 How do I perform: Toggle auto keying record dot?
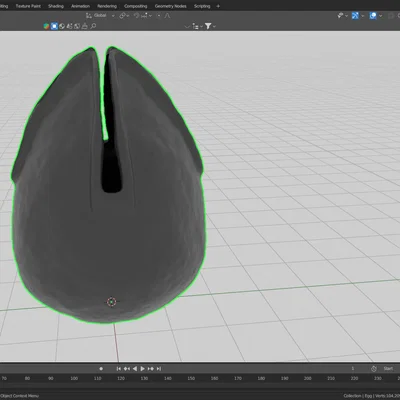[101, 369]
